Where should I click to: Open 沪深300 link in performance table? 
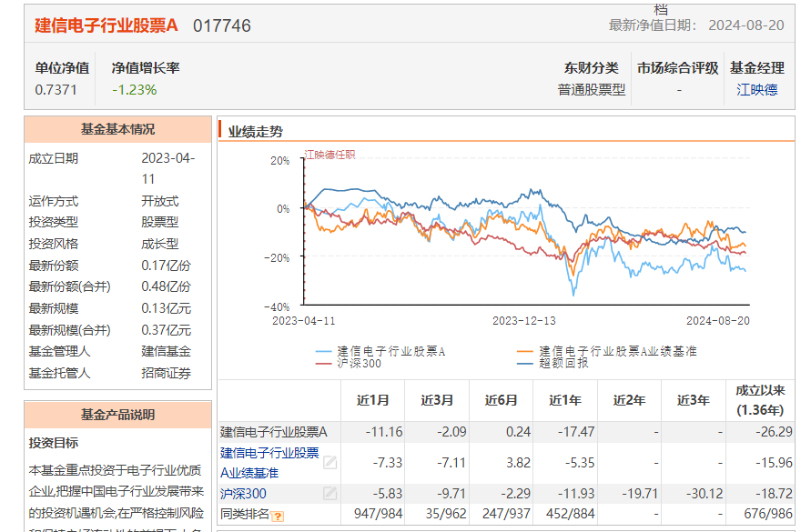point(243,493)
